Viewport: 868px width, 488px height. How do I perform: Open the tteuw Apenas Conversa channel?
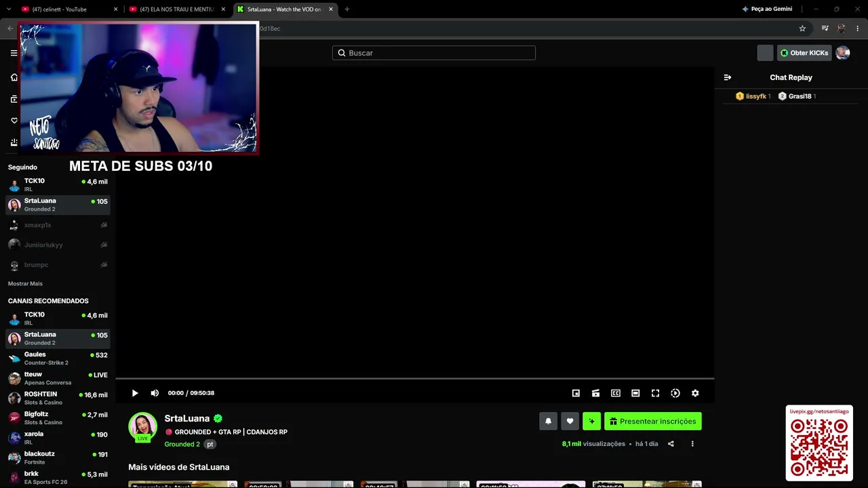coord(58,378)
